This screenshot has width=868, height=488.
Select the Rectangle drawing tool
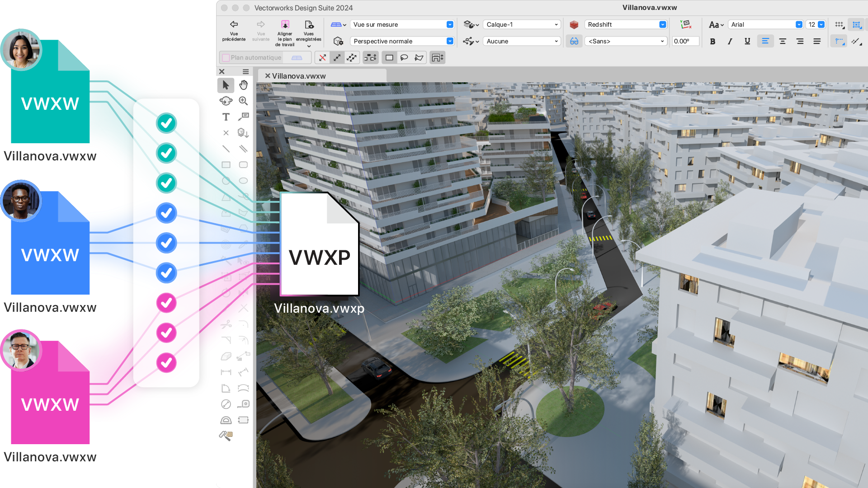226,165
